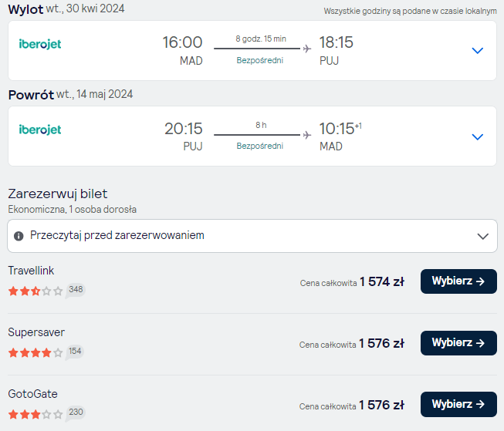504x431 pixels.
Task: Select Travellink offer with Wybierz button
Action: (458, 281)
